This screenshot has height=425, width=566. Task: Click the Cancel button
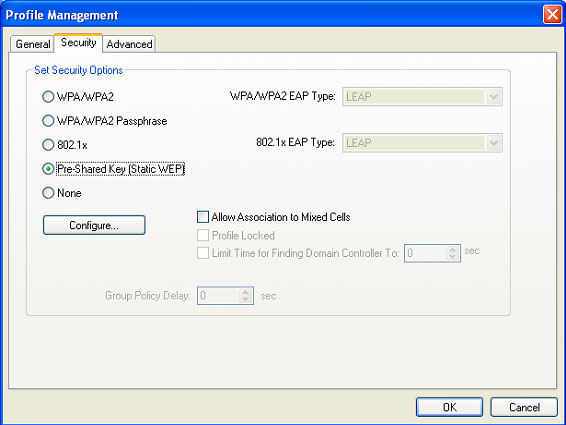(x=524, y=407)
